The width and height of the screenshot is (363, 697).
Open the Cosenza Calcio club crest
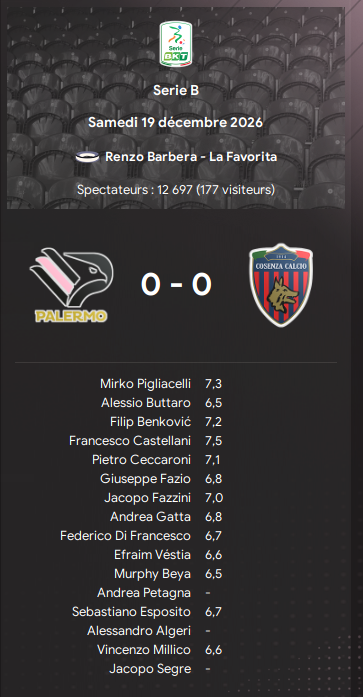(x=281, y=285)
